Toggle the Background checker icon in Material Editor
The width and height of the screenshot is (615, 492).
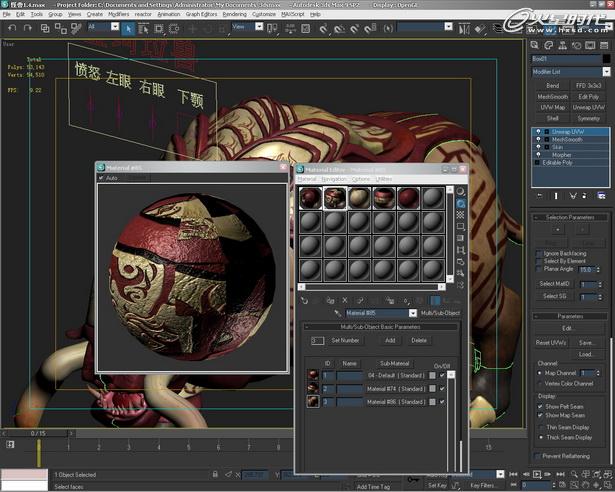pos(461,215)
